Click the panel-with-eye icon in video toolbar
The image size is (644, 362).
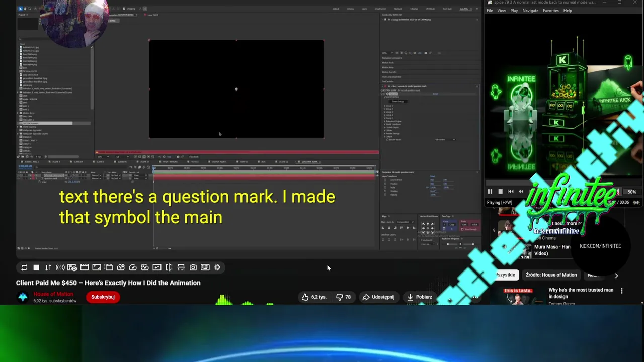(x=72, y=267)
